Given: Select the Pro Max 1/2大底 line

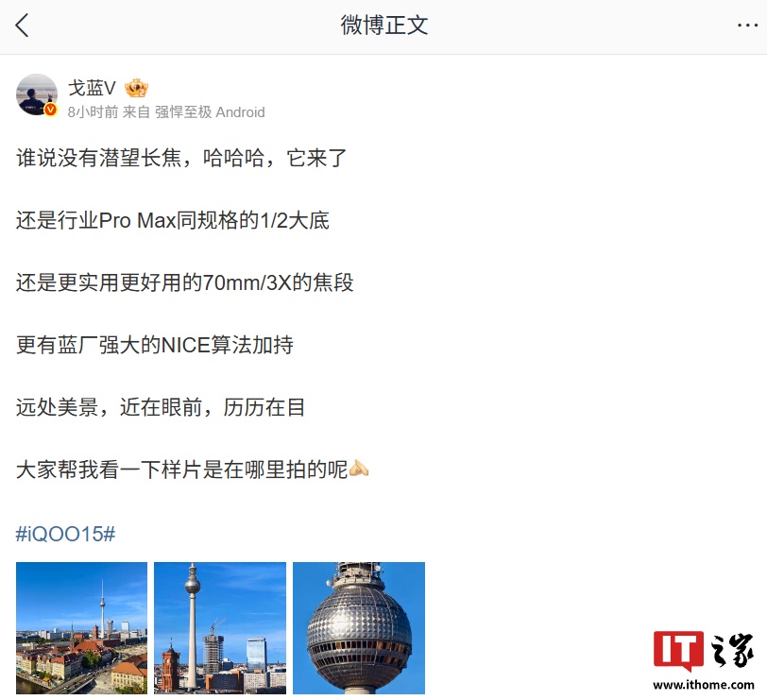Looking at the screenshot, I should click(173, 220).
